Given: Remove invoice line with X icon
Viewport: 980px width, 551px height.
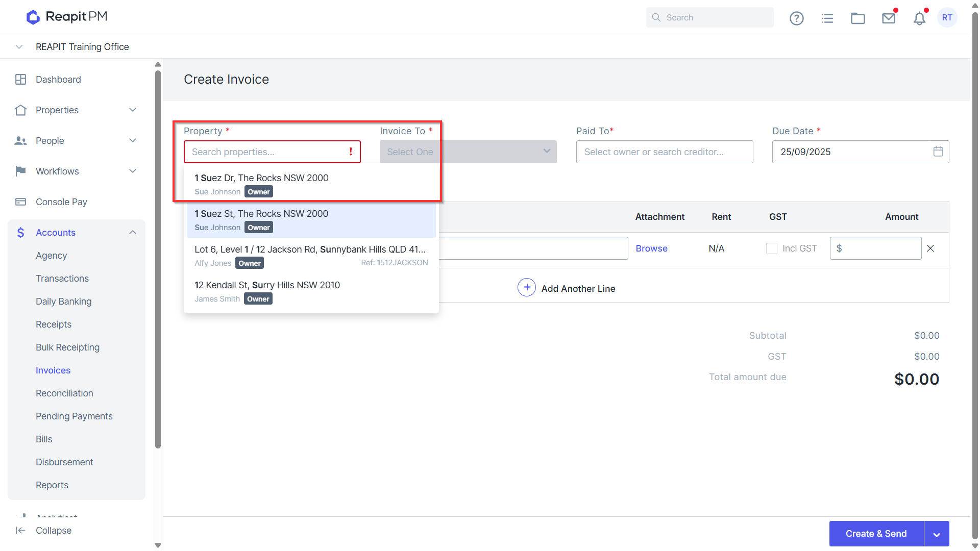Looking at the screenshot, I should (x=930, y=248).
